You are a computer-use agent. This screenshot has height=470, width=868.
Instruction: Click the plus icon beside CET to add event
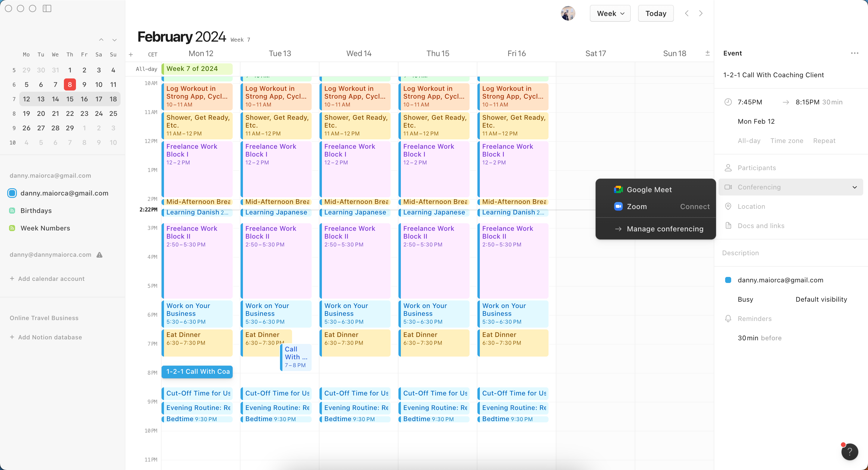coord(131,54)
